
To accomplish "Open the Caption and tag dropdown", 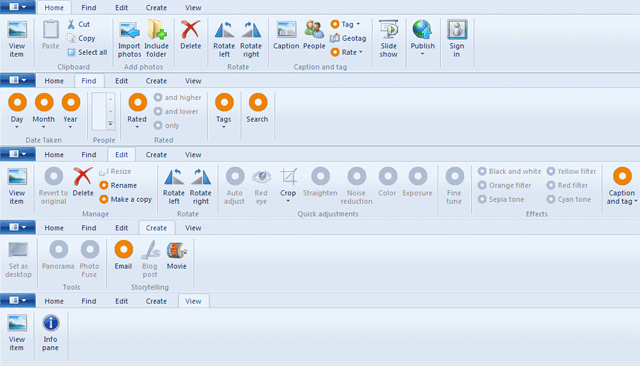I will [x=622, y=186].
